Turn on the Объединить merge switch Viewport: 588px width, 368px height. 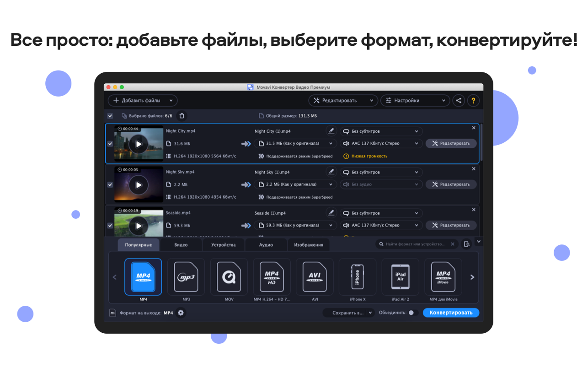pos(412,313)
